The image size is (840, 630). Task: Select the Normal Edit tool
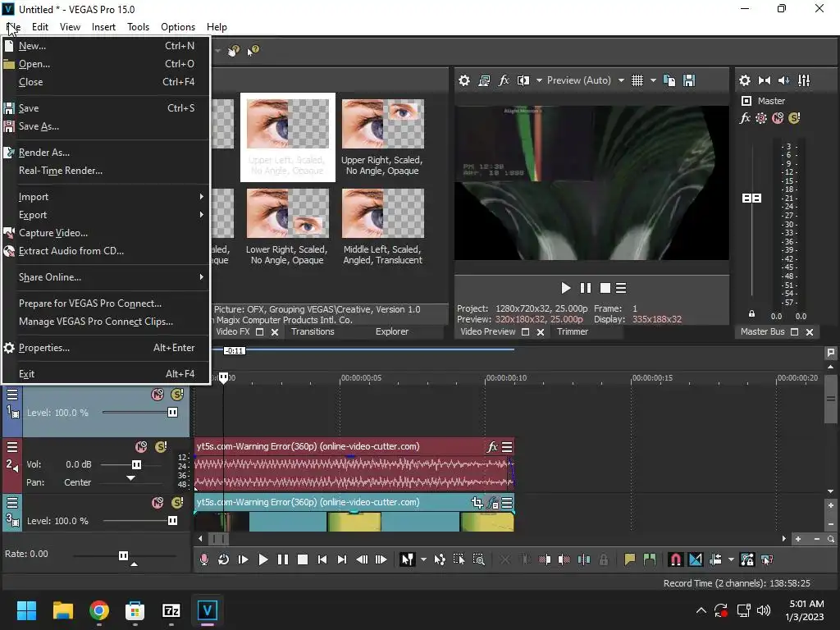click(x=408, y=559)
